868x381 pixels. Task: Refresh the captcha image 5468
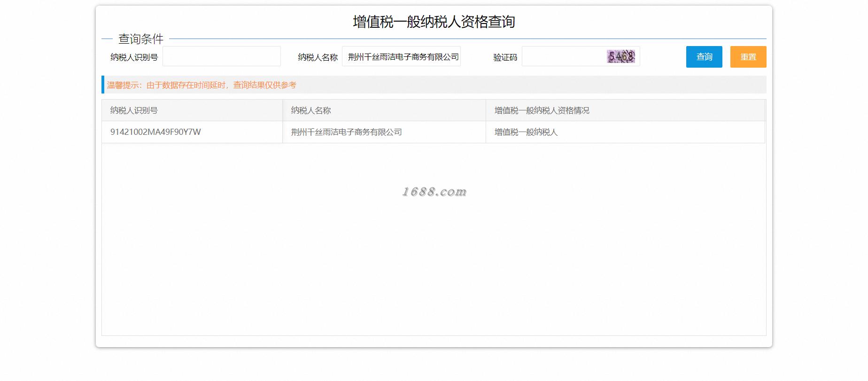pyautogui.click(x=621, y=56)
